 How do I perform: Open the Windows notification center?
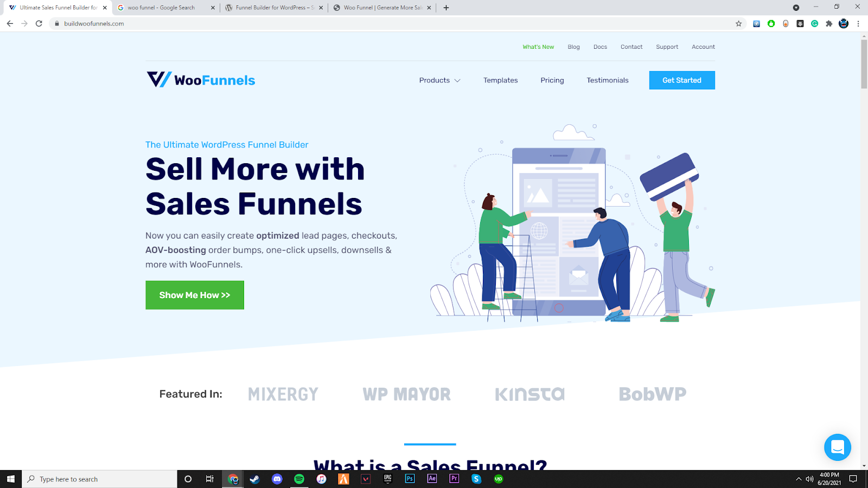pyautogui.click(x=853, y=479)
